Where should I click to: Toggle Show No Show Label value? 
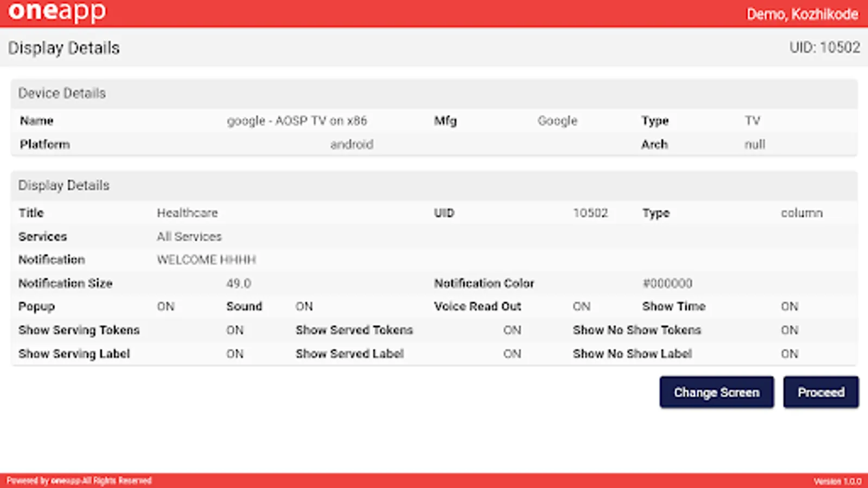point(789,354)
